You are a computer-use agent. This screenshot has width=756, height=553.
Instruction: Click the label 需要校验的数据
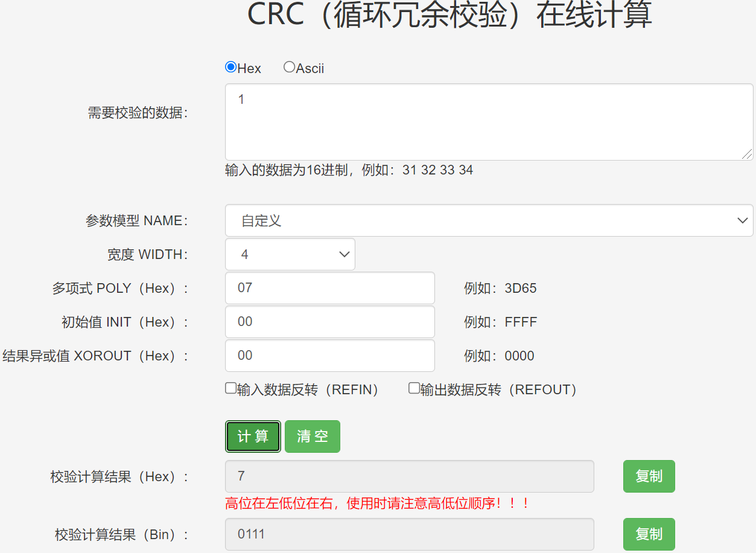pos(138,112)
